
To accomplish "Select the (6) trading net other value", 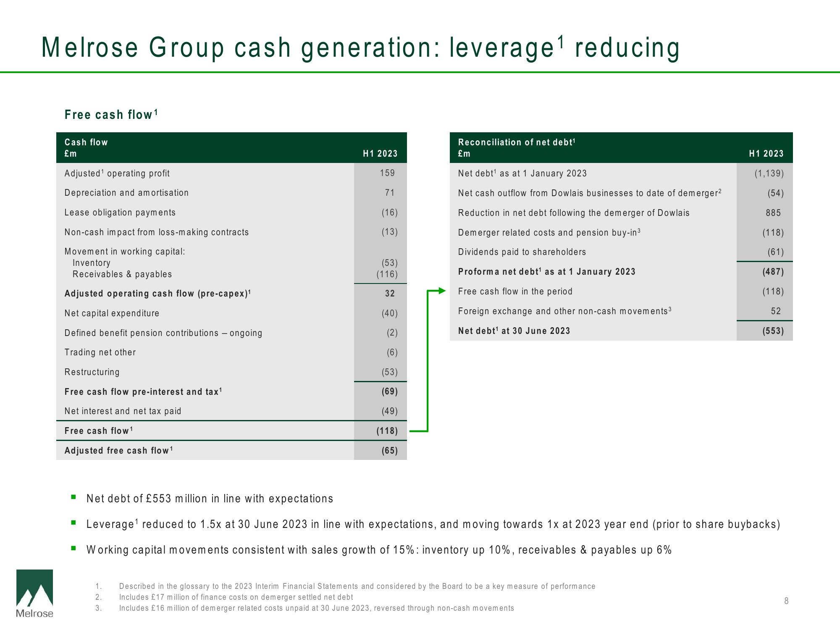I will (x=392, y=352).
